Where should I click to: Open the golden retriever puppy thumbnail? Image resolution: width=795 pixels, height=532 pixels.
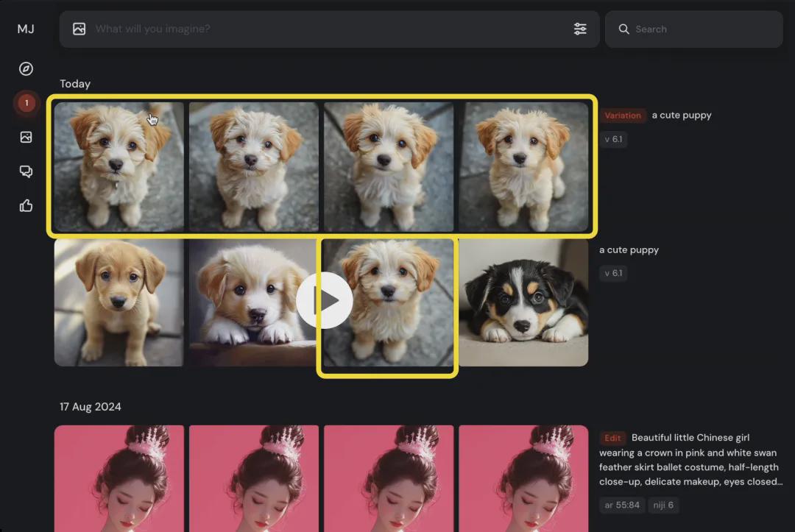pos(119,302)
